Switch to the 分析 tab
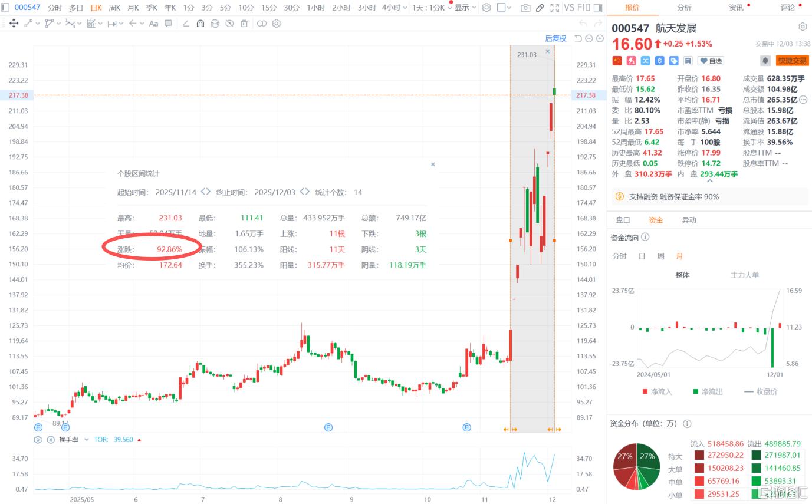The width and height of the screenshot is (812, 504). tap(684, 8)
